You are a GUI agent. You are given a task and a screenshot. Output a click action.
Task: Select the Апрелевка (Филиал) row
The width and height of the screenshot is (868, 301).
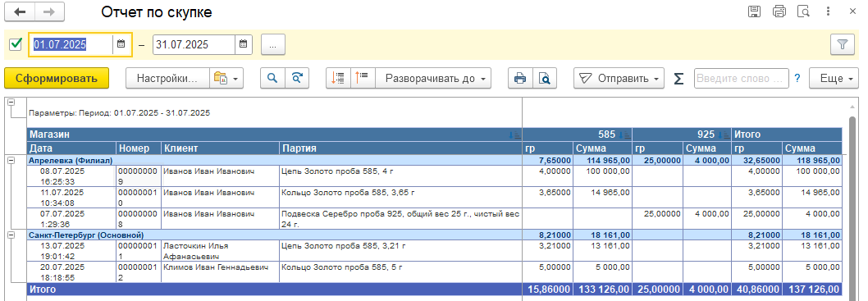(434, 161)
